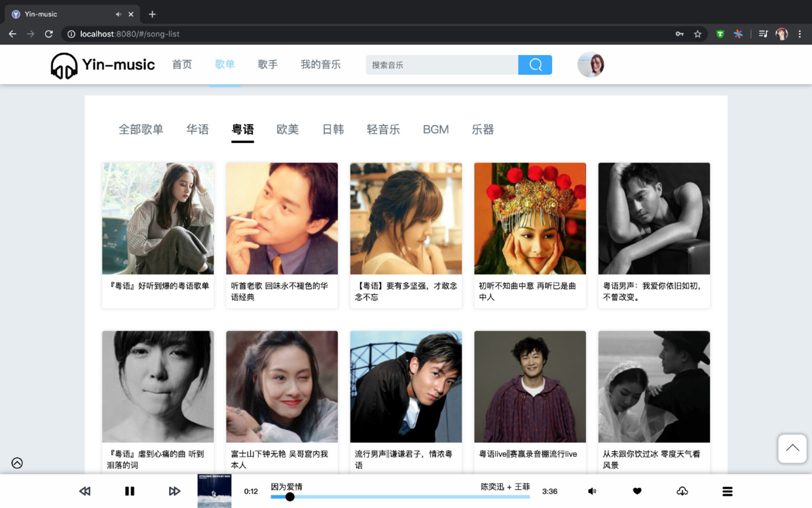Open the playlist queue menu icon
This screenshot has height=508, width=812.
tap(727, 491)
